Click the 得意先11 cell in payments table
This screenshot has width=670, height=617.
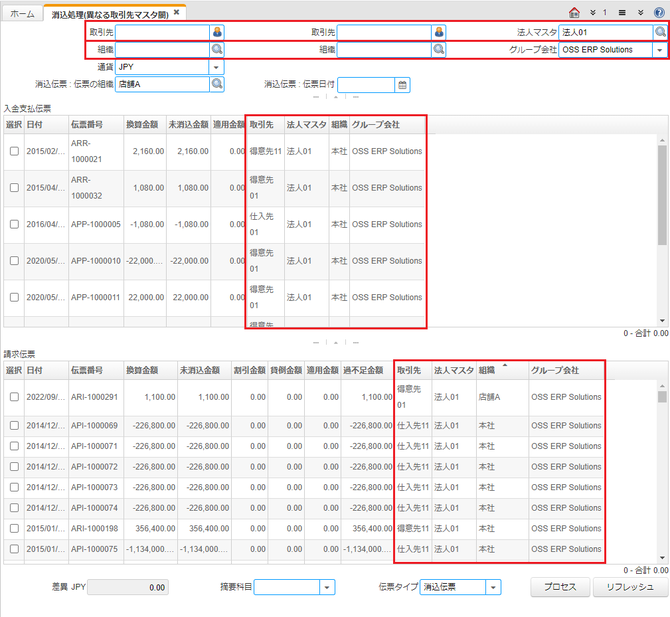click(x=265, y=151)
